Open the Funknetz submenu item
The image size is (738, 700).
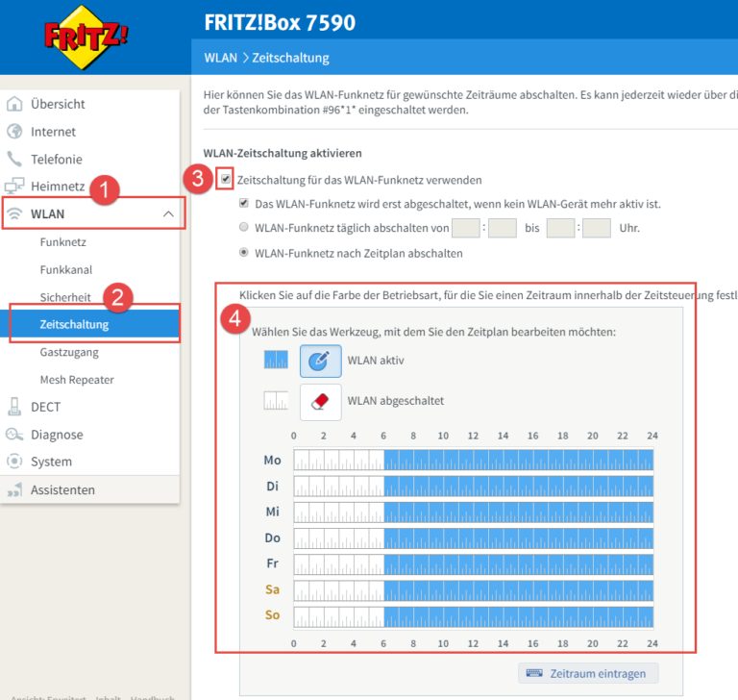coord(63,242)
